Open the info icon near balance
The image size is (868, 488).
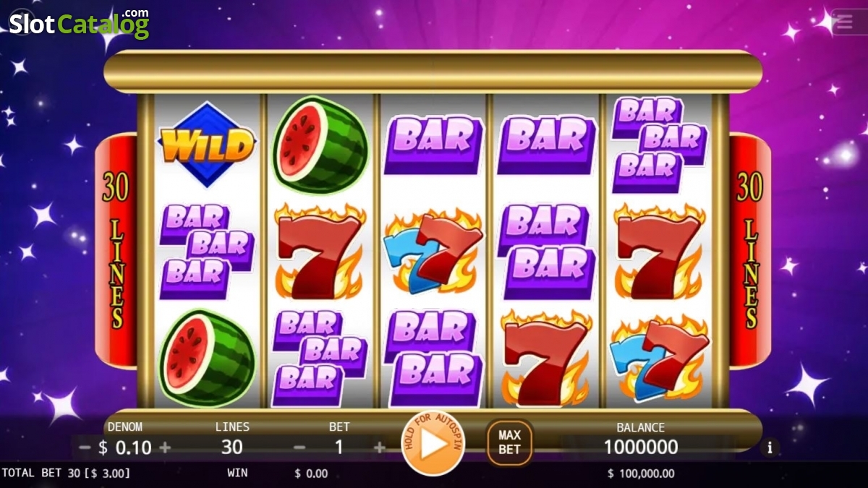(770, 448)
